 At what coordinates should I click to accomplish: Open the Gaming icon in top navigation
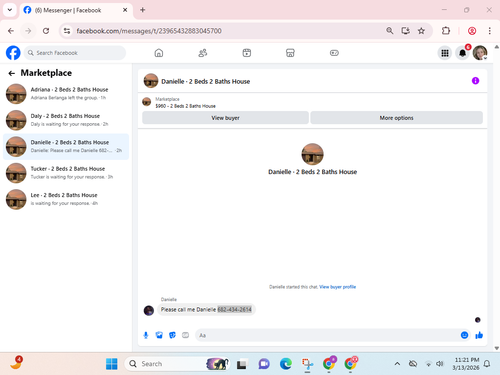point(334,53)
